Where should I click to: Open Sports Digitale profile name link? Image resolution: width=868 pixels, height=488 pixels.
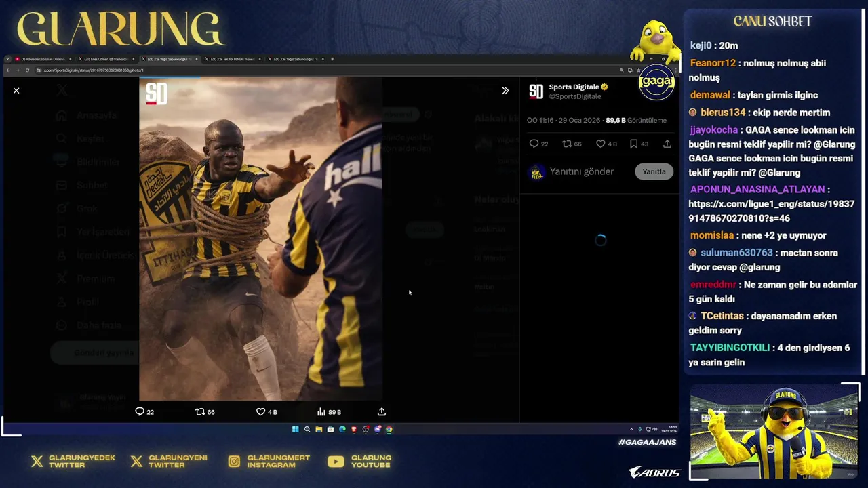coord(574,87)
